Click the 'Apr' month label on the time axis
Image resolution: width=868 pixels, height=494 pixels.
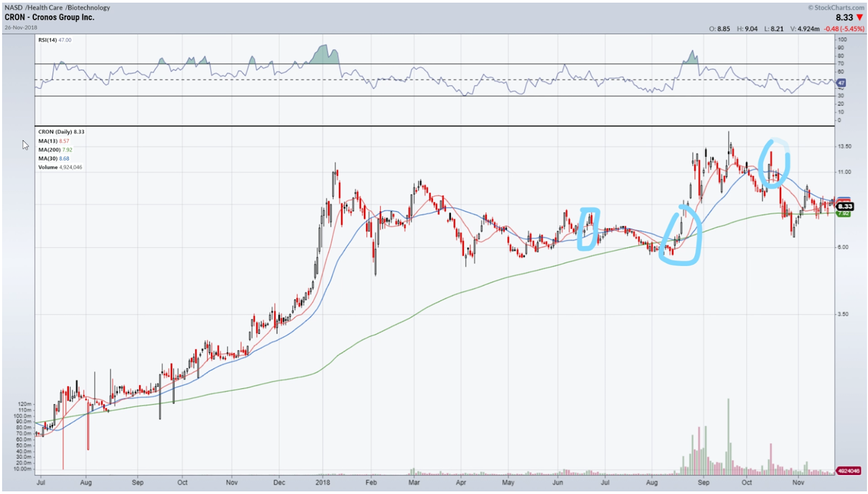click(461, 482)
